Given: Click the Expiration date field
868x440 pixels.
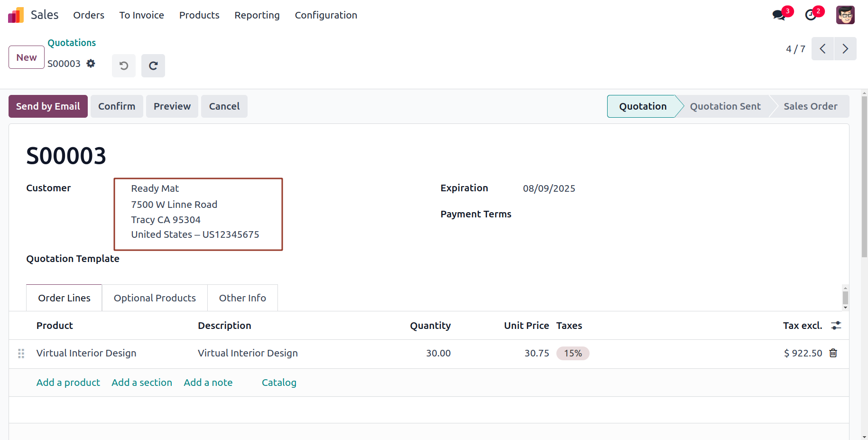Looking at the screenshot, I should pos(549,188).
